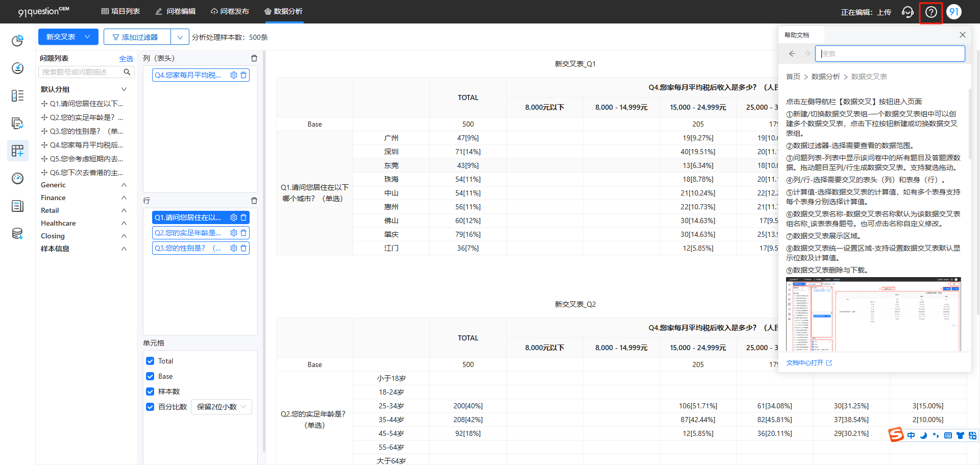Viewport: 980px width, 465px height.
Task: Switch to 问卷发布 tab
Action: click(230, 11)
